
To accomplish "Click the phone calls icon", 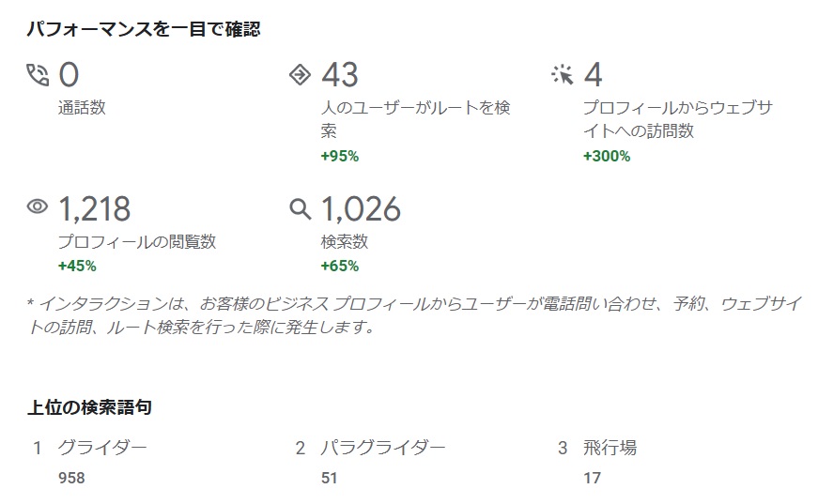I will pyautogui.click(x=38, y=75).
